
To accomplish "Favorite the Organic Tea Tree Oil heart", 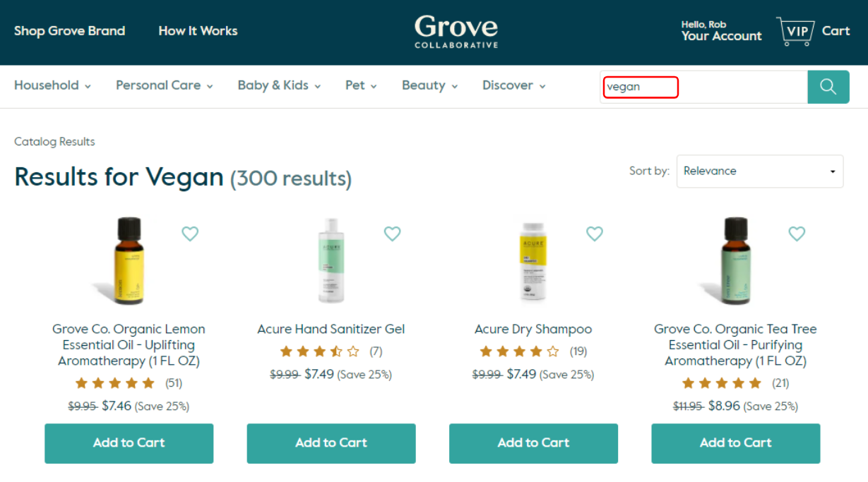I will coord(797,234).
